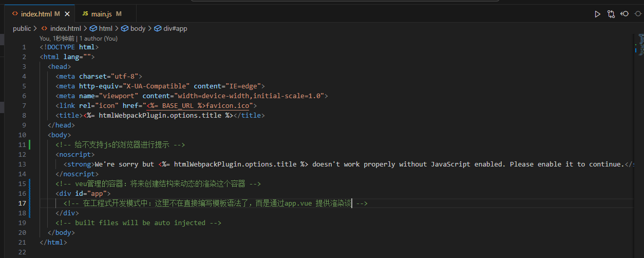
Task: Click line number 1 in gutter
Action: click(x=24, y=47)
